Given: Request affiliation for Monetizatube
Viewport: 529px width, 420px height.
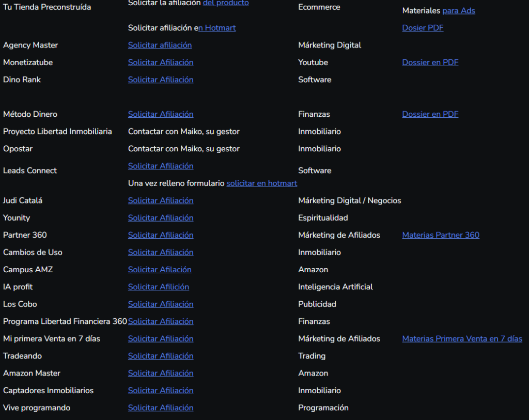Looking at the screenshot, I should coord(161,63).
